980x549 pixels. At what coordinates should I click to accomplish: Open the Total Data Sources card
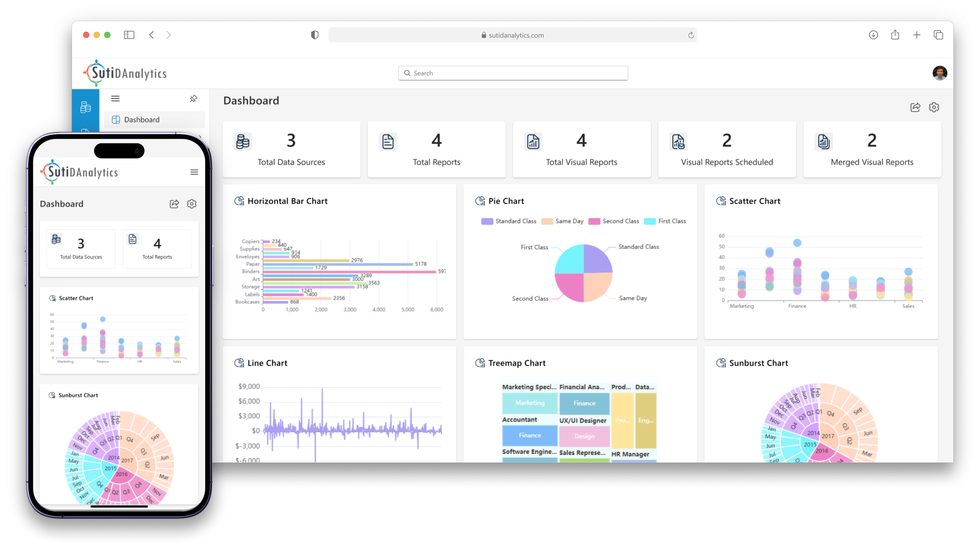291,150
